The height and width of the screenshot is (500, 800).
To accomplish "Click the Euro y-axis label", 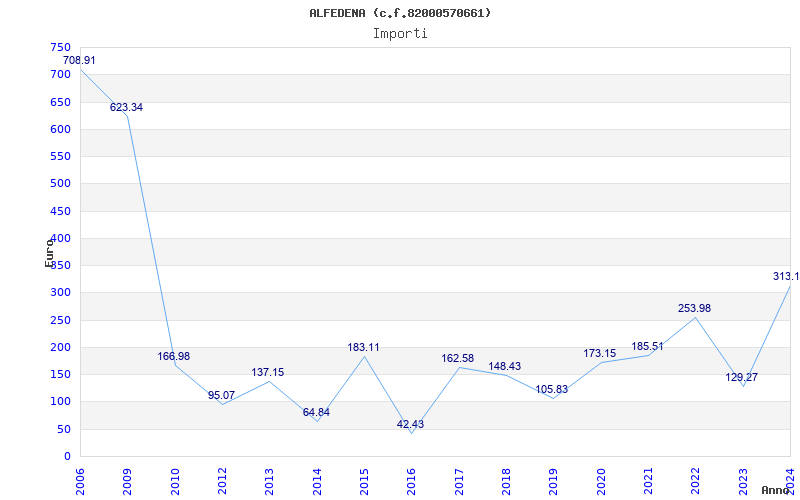I will click(49, 252).
